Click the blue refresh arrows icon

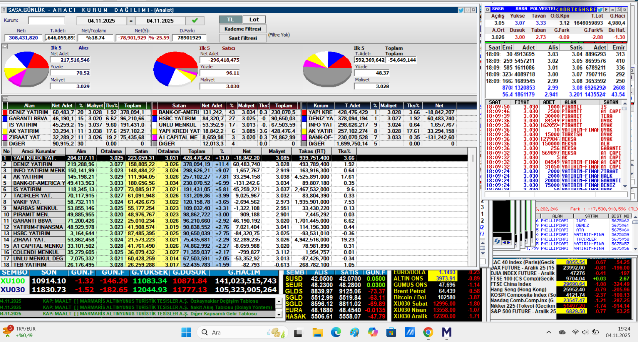tap(497, 241)
